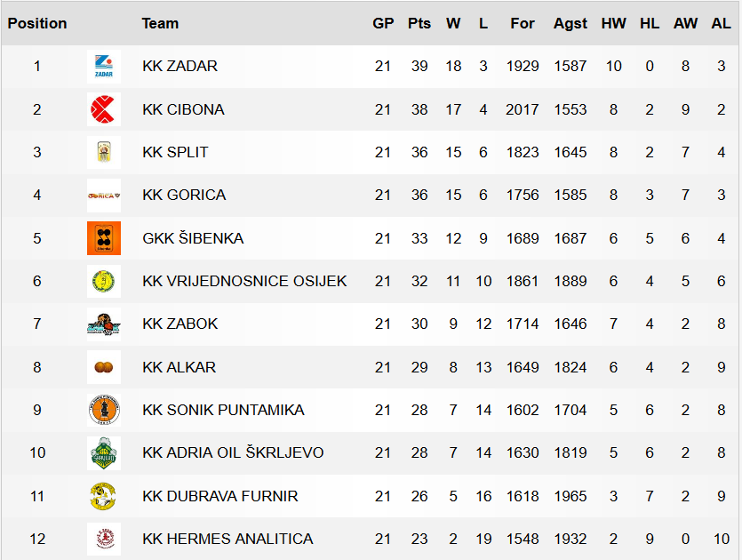The height and width of the screenshot is (560, 742).
Task: Open the green KK Adria Oil Škrljevo logo
Action: [104, 453]
